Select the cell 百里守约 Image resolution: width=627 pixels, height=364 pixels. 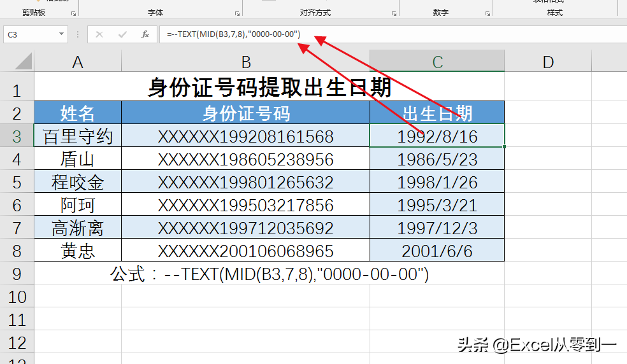point(78,136)
